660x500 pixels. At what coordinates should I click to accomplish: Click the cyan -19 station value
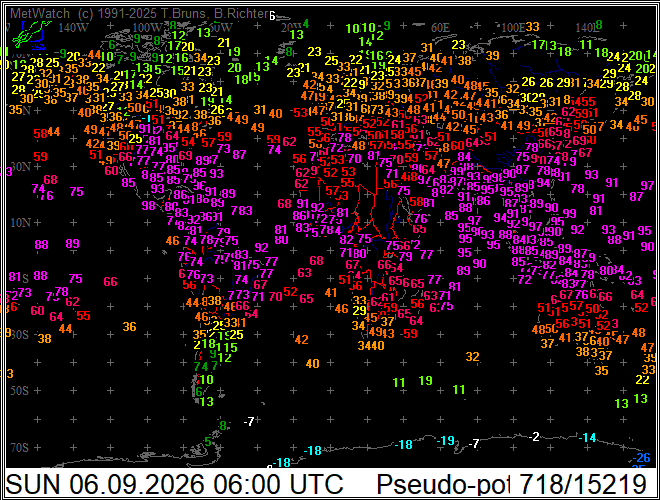[446, 440]
